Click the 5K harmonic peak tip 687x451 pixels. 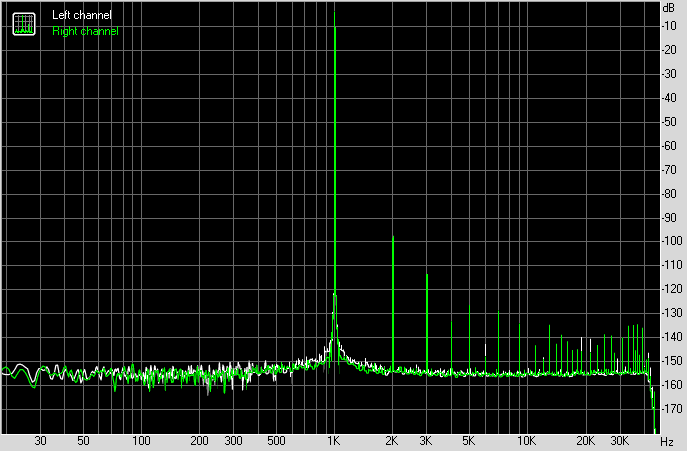click(469, 306)
